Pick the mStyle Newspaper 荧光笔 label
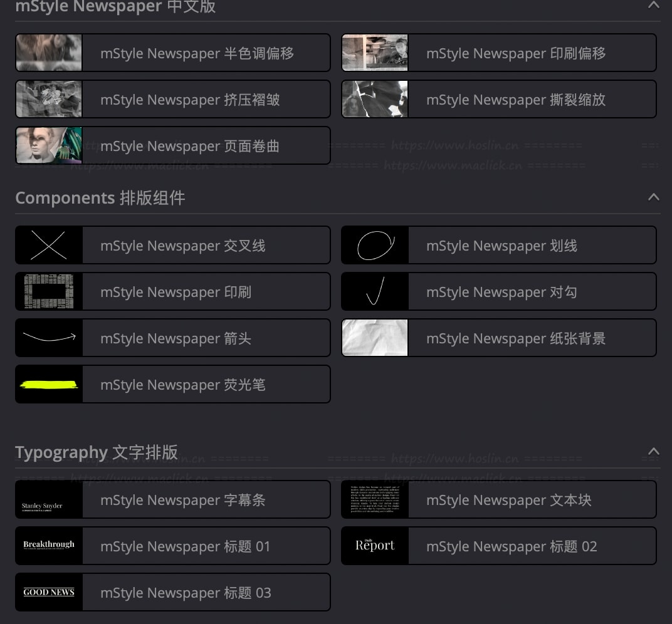 (183, 385)
